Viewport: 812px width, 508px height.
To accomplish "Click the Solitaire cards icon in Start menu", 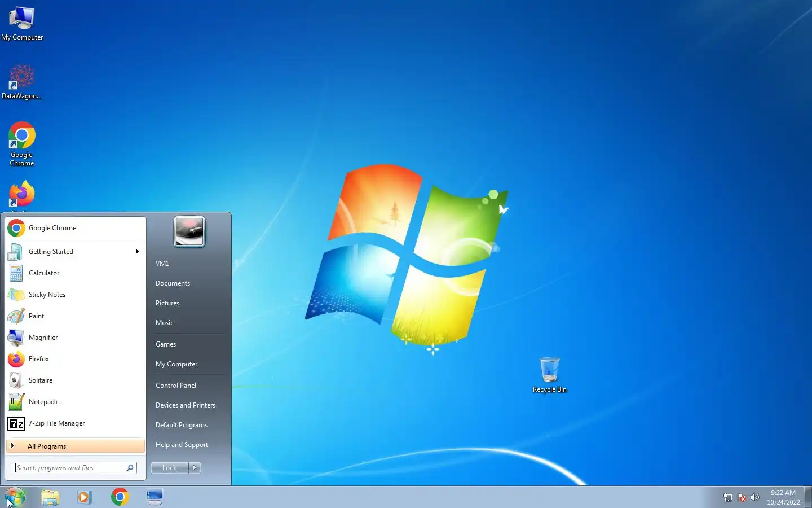I will pyautogui.click(x=16, y=380).
